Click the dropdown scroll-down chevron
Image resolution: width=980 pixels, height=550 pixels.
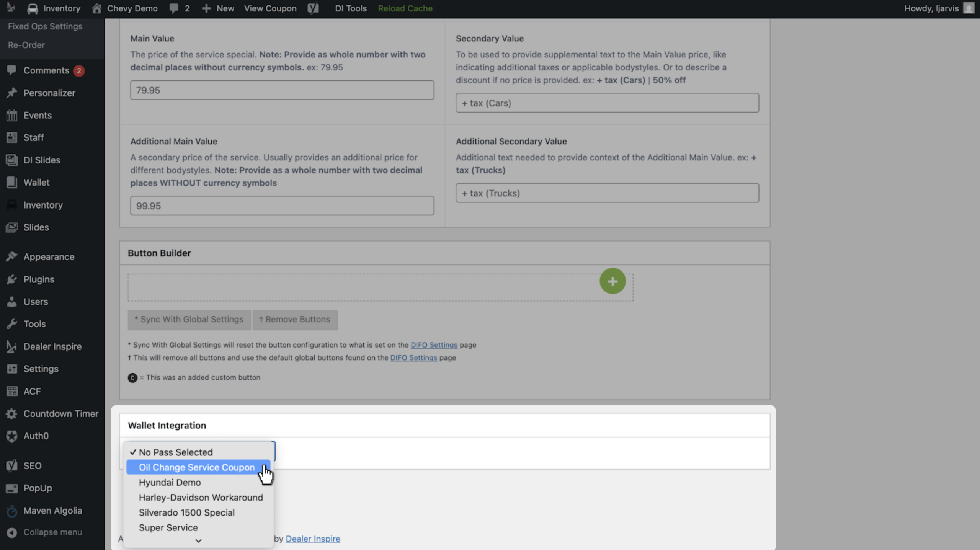(198, 540)
